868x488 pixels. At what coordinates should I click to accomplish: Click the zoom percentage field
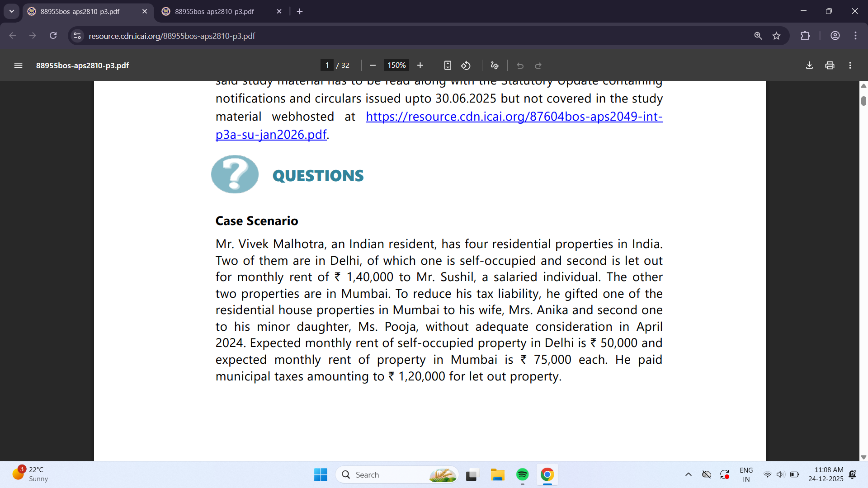coord(396,66)
